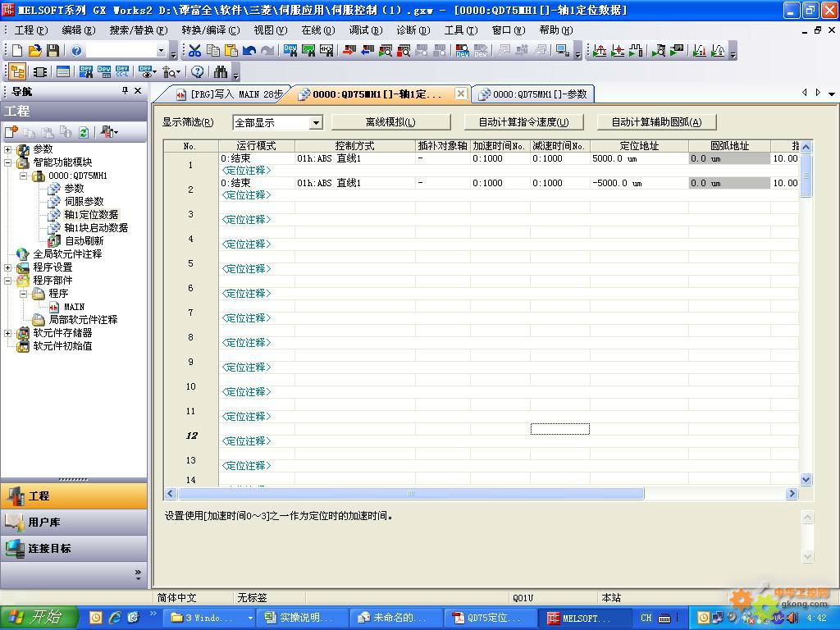Collapse the 智能功能模块 tree node
The width and height of the screenshot is (840, 630).
pyautogui.click(x=8, y=162)
